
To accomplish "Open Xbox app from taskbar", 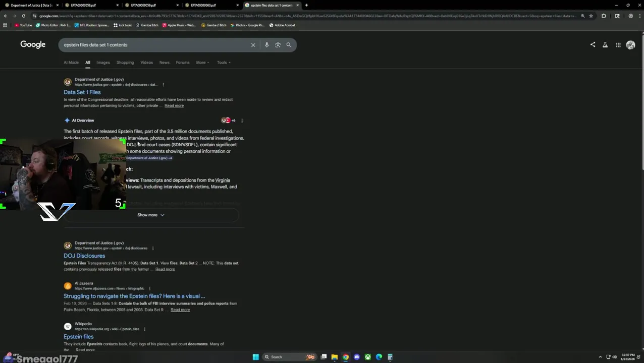I will 368,357.
